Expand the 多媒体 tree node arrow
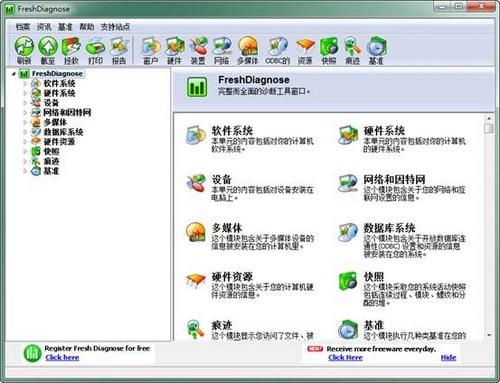Screen dimensions: 500x383 [x=25, y=122]
